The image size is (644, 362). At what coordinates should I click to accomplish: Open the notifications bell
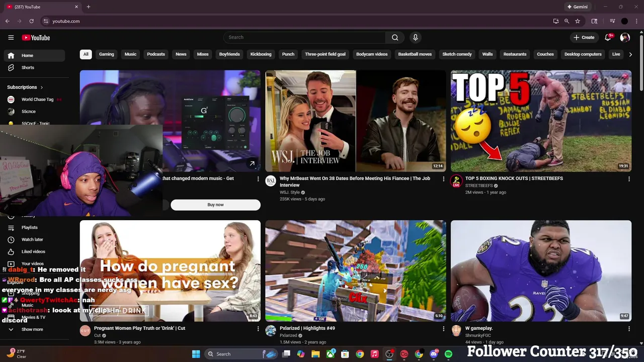pyautogui.click(x=608, y=37)
